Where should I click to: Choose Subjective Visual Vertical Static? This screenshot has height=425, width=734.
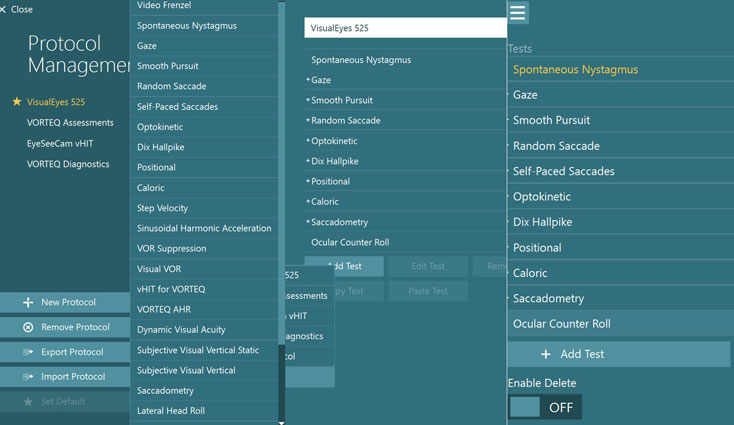(204, 350)
